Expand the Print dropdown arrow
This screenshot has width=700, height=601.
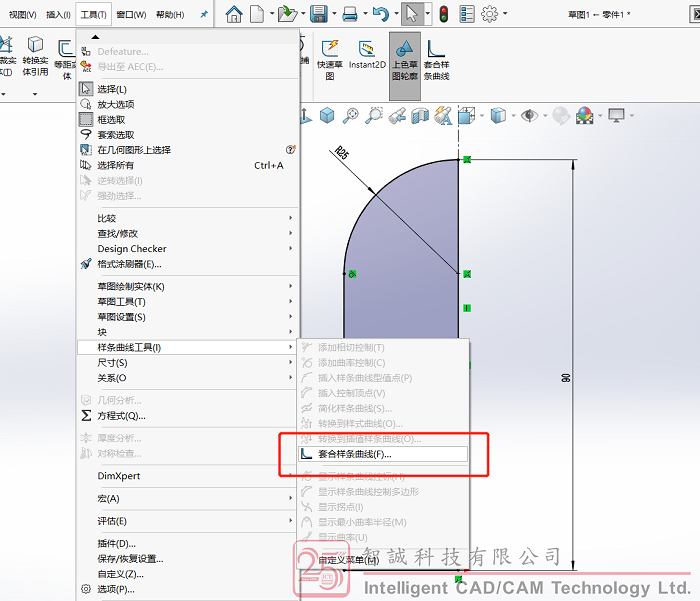point(365,14)
